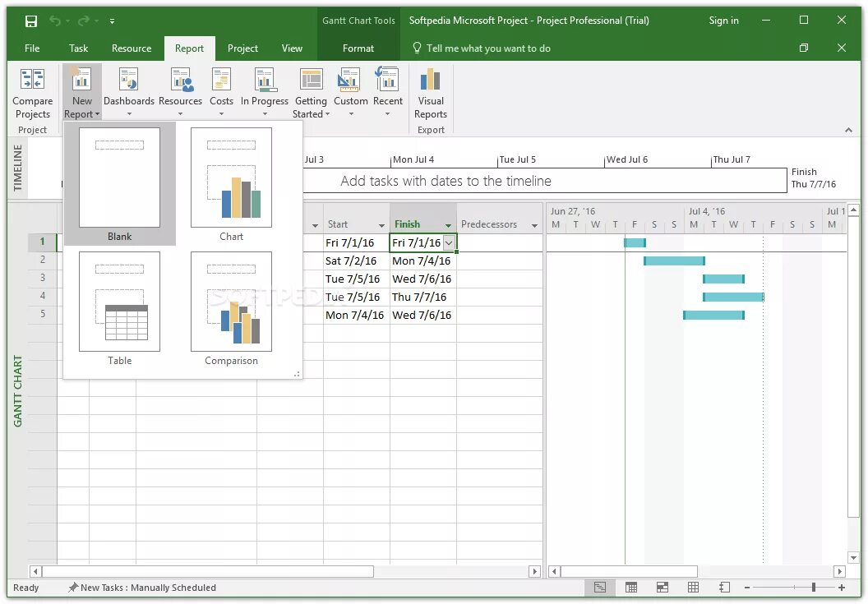Open Getting Started reports menu
This screenshot has width=868, height=604.
(x=311, y=93)
